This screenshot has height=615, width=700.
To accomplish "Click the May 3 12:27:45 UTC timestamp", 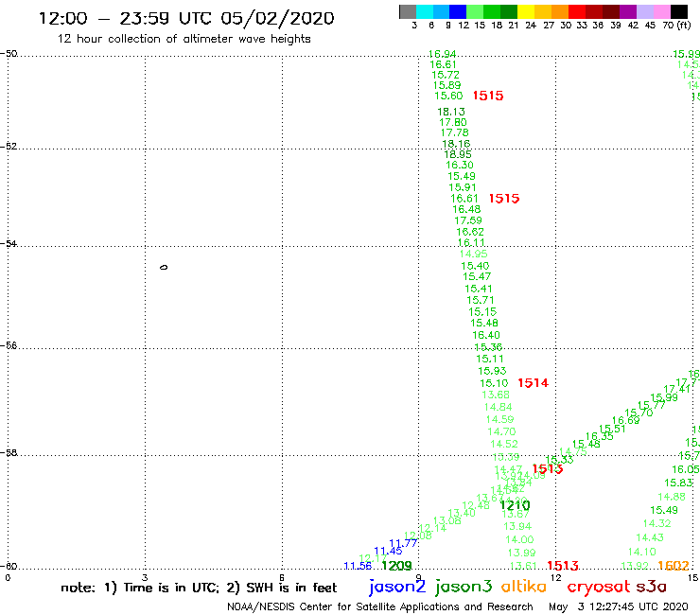I will pyautogui.click(x=619, y=606).
